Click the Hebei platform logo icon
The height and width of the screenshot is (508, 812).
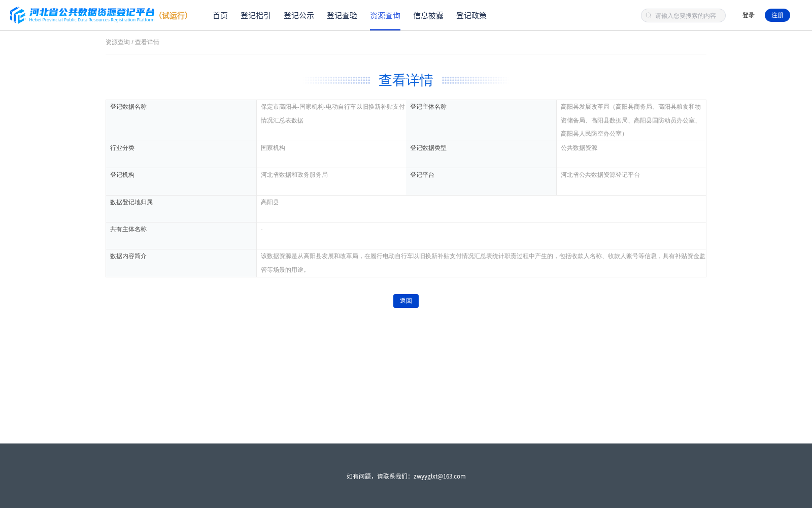pos(18,15)
